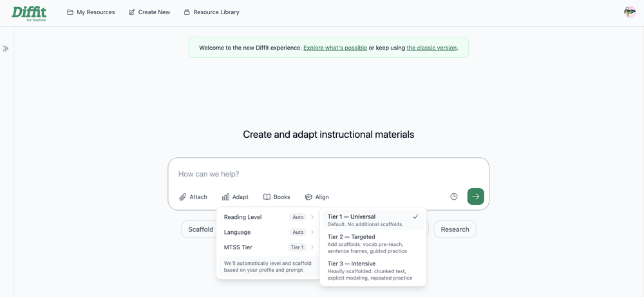This screenshot has width=644, height=297.
Task: Submit prompt with green arrow button
Action: pos(476,196)
